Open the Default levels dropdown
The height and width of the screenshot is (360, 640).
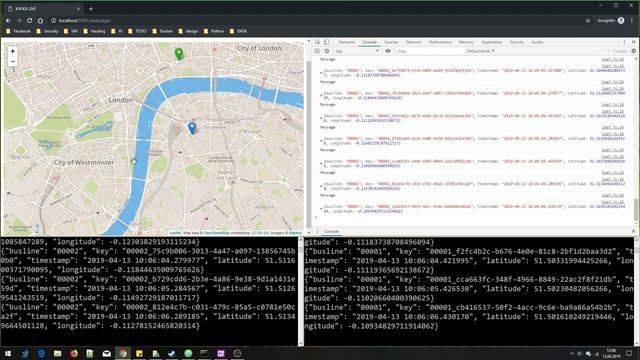480,51
